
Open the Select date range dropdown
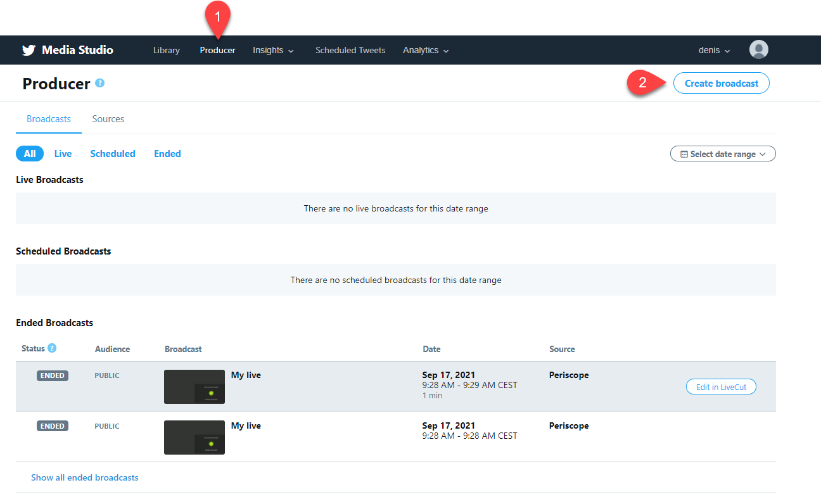(723, 154)
